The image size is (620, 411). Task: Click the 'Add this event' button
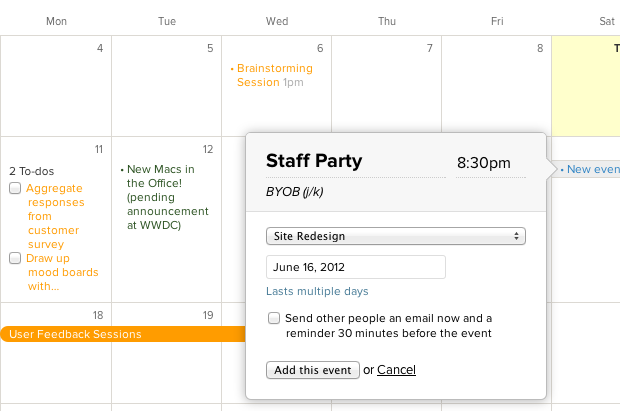[312, 370]
